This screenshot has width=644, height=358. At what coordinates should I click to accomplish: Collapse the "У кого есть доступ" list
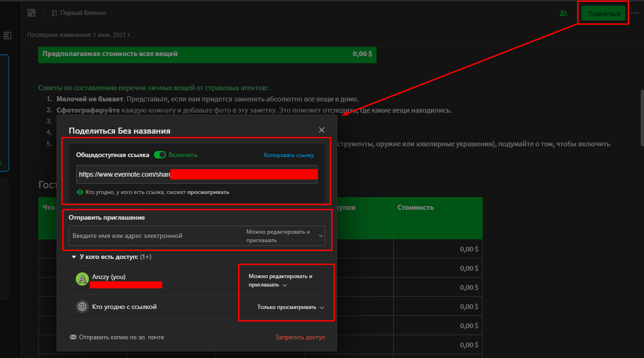click(73, 257)
